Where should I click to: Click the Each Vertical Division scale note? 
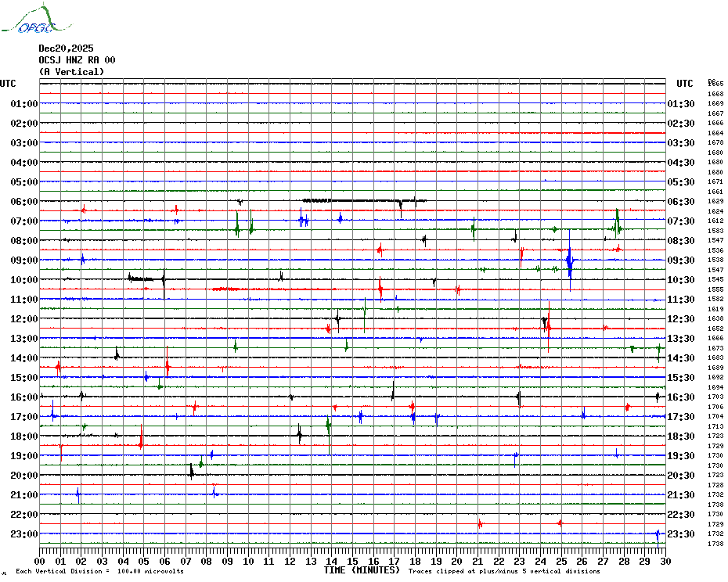[99, 572]
